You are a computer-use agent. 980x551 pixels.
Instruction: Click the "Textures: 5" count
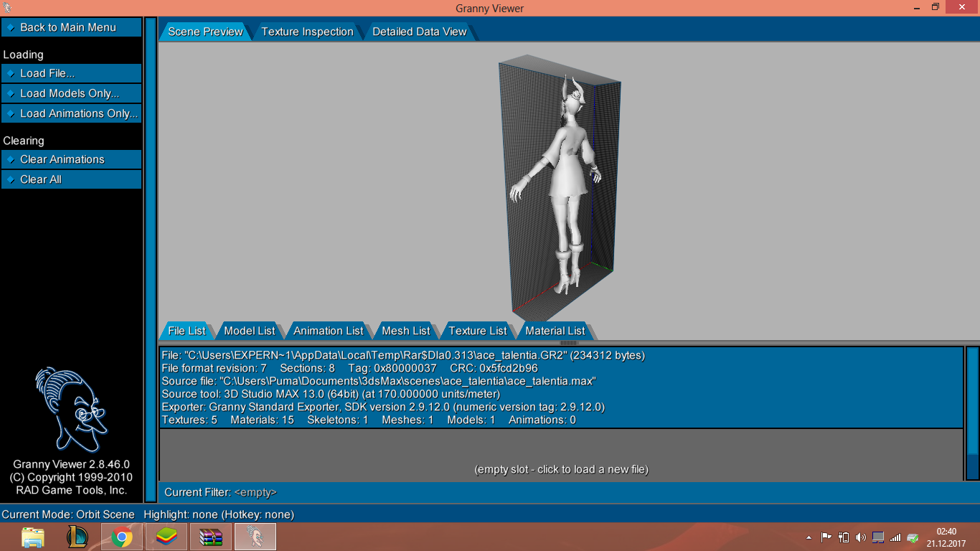tap(189, 420)
